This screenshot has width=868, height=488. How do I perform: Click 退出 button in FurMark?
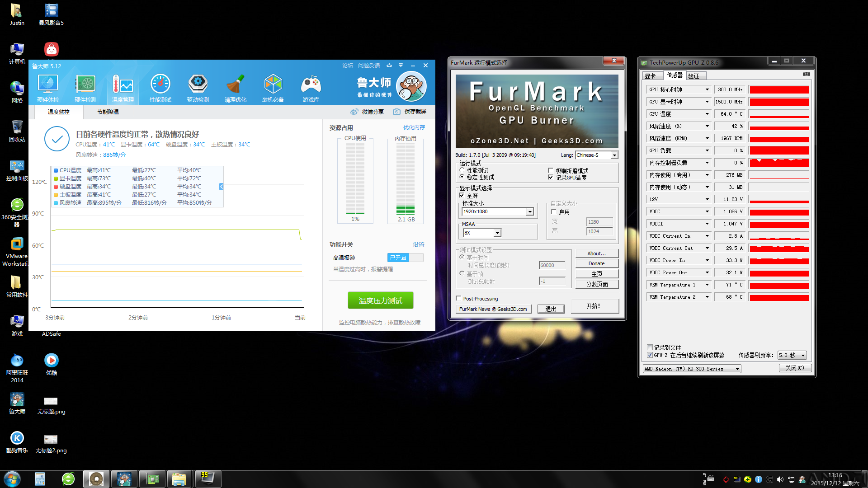point(551,309)
